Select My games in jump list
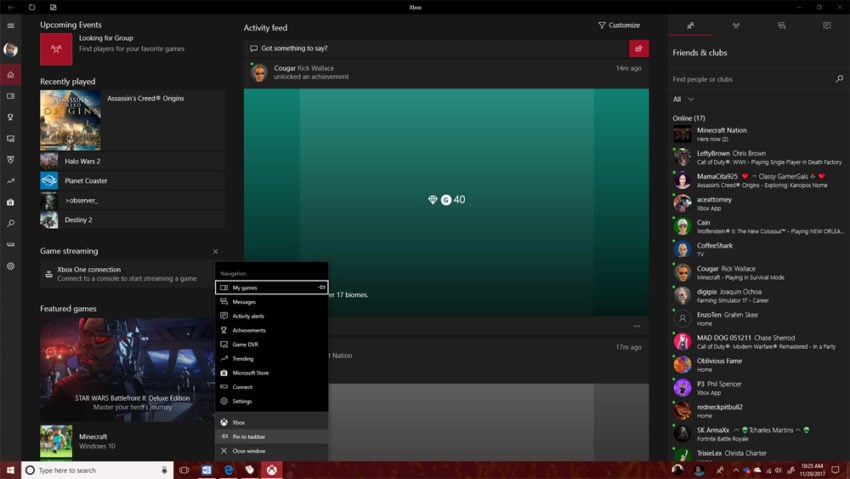The image size is (850, 479). (272, 288)
